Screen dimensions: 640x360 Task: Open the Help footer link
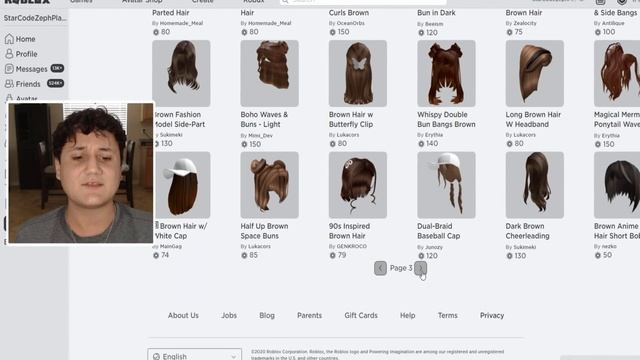(407, 316)
